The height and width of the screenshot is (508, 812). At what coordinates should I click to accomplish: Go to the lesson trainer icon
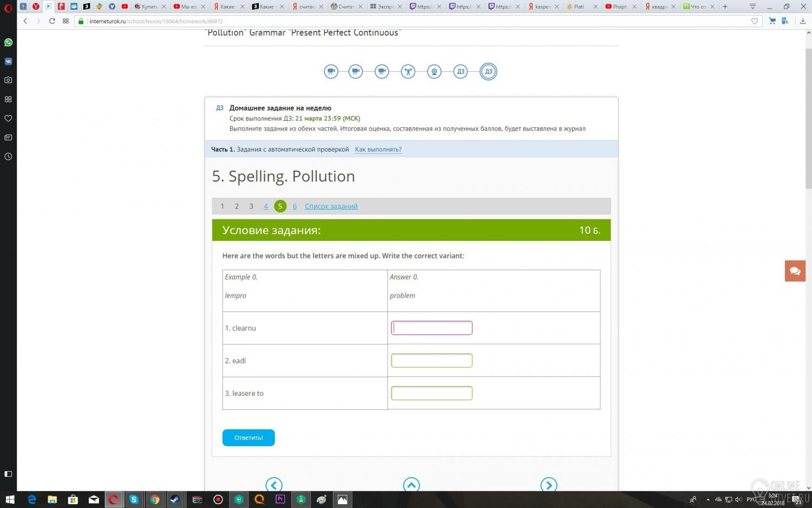(x=408, y=71)
